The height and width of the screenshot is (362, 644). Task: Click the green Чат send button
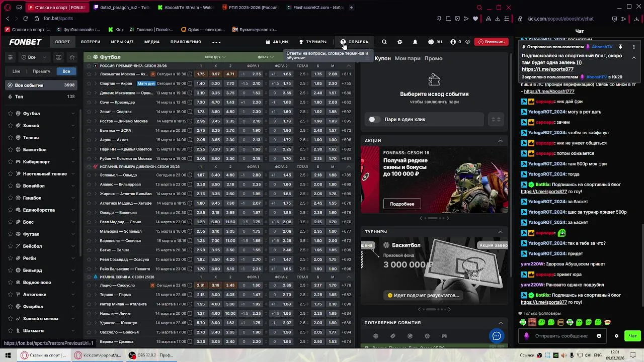(x=632, y=336)
